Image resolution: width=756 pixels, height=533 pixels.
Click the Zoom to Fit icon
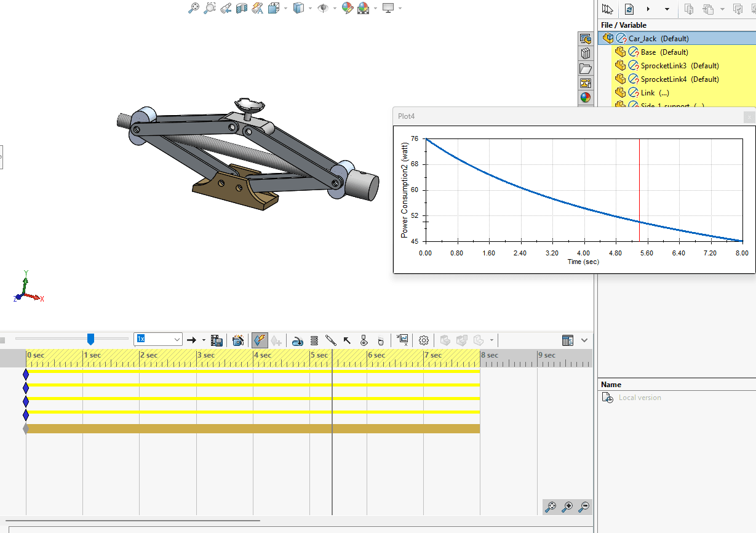tap(194, 8)
